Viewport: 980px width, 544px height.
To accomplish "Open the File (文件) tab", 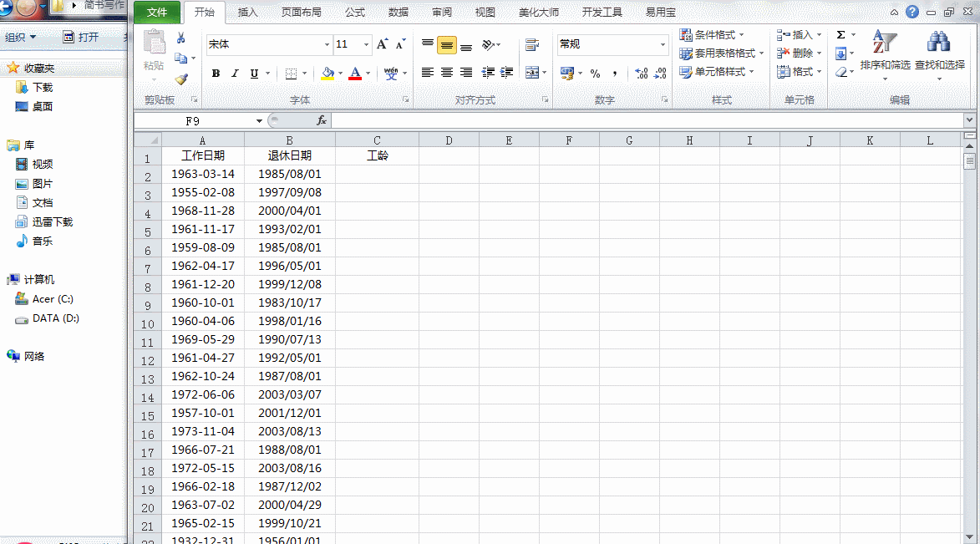I will click(157, 12).
